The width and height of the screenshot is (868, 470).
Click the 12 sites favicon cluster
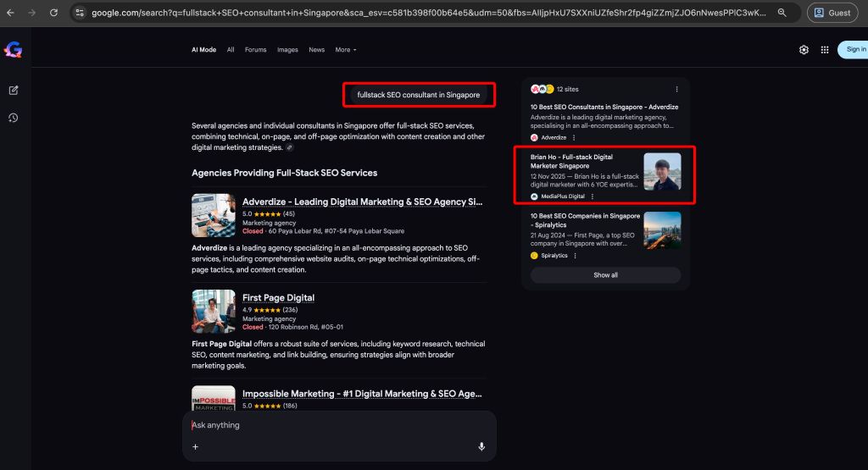pyautogui.click(x=542, y=89)
